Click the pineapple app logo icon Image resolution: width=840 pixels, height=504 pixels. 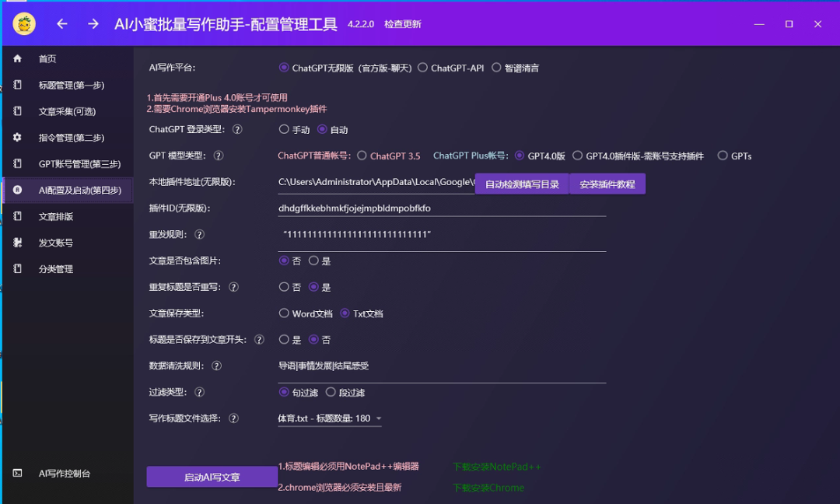(24, 24)
